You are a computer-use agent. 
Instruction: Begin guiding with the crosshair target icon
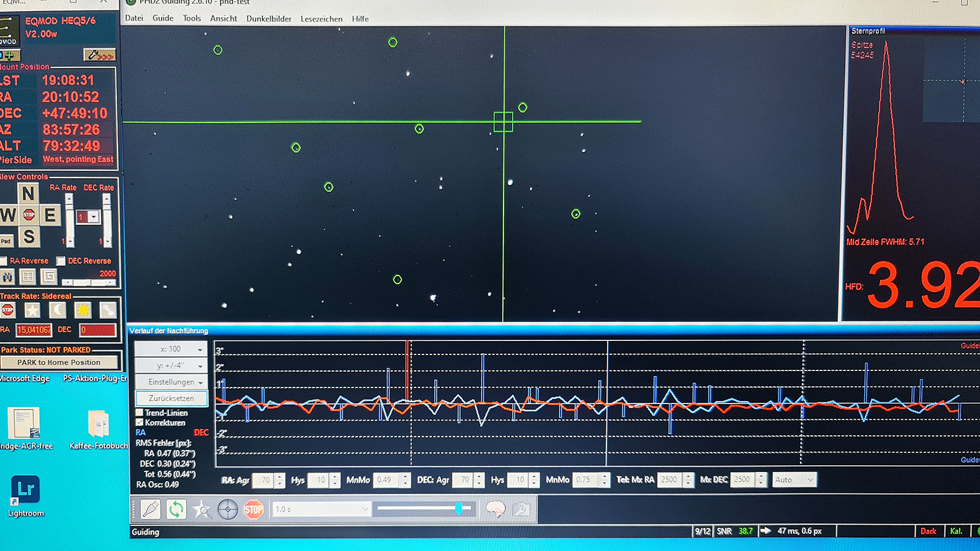pyautogui.click(x=228, y=509)
